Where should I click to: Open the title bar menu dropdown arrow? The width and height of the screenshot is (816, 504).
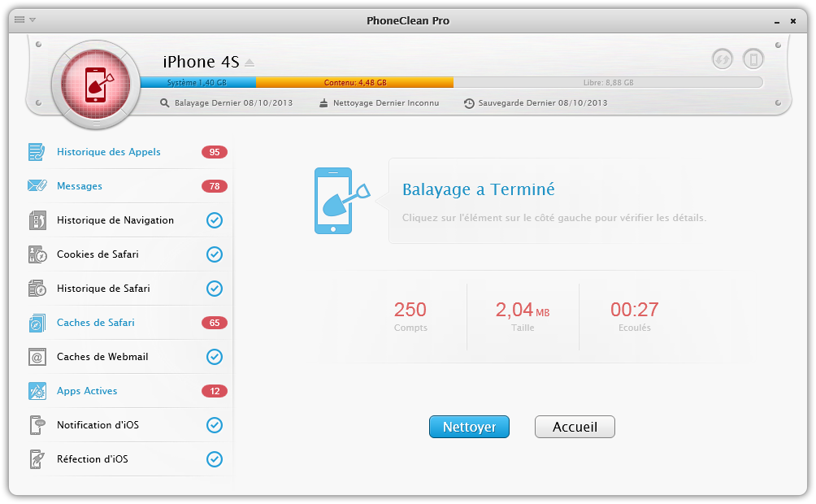coord(33,20)
